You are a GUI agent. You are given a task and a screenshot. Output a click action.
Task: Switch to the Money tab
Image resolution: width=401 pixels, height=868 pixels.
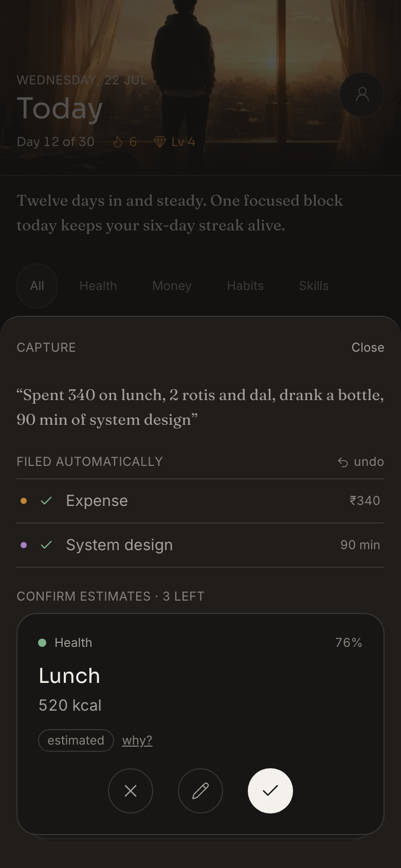(172, 286)
